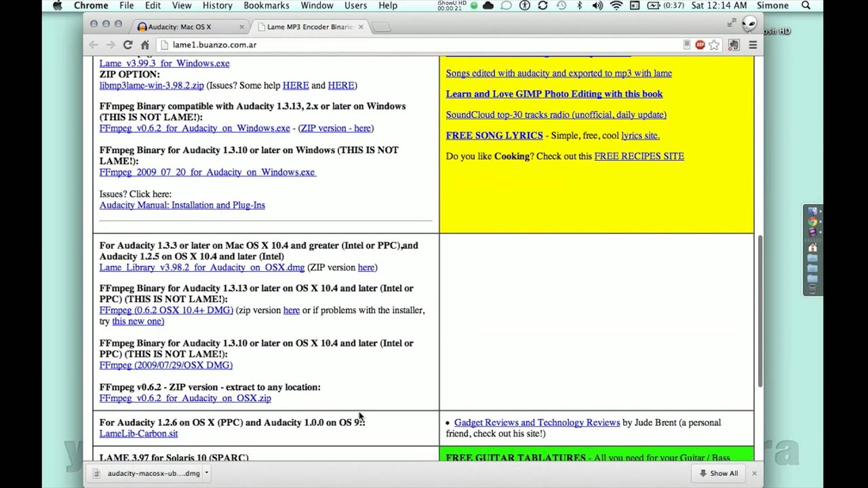Open Songs edited with audacity link
Viewport: 868px width, 488px height.
[x=559, y=73]
